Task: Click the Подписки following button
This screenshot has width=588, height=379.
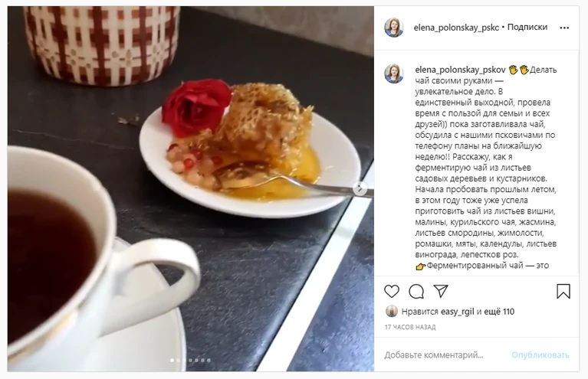Action: tap(527, 27)
